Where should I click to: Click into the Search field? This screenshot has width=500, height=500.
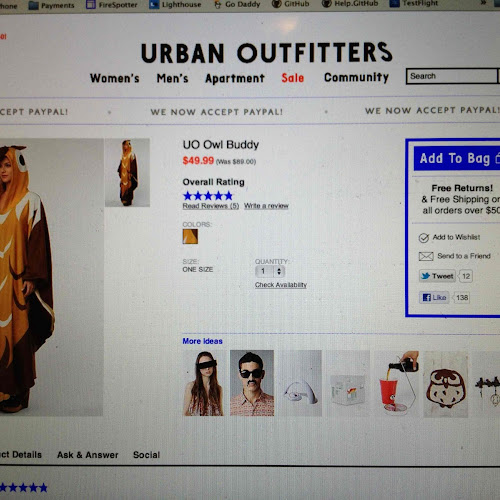click(452, 76)
